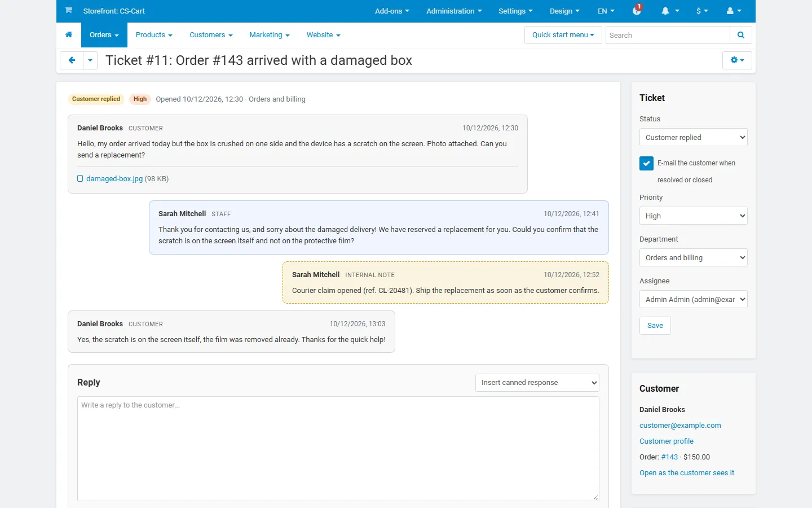Click the High priority badge
Screen dimensions: 812x508
pos(140,99)
